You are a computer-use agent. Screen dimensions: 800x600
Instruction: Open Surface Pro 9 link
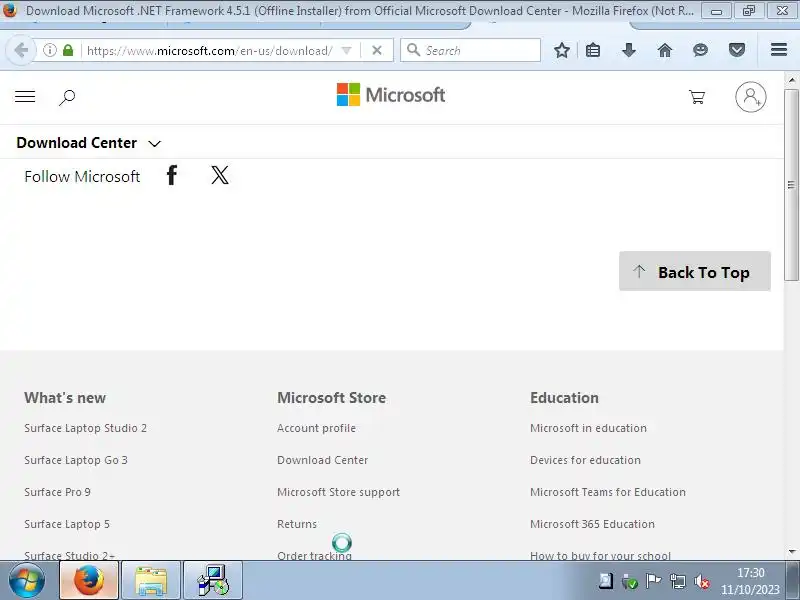point(57,492)
